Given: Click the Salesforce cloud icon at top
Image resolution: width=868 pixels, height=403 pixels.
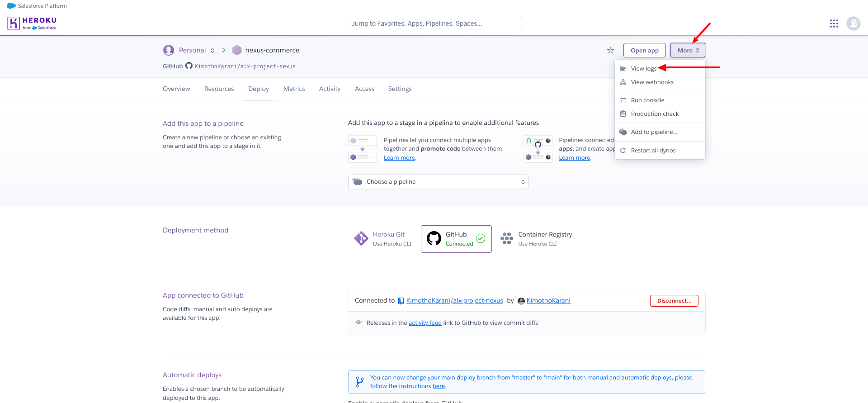Looking at the screenshot, I should pyautogui.click(x=11, y=6).
